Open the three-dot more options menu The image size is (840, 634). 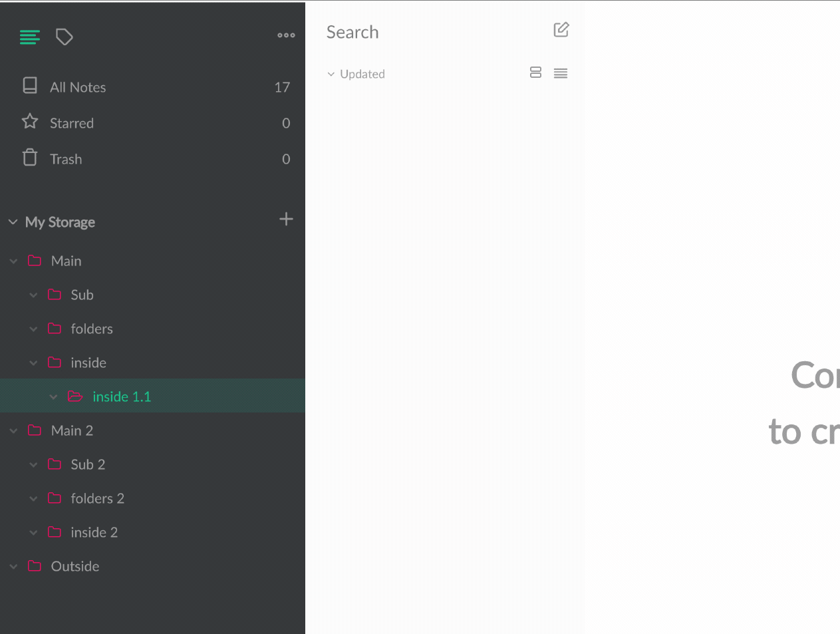[286, 35]
